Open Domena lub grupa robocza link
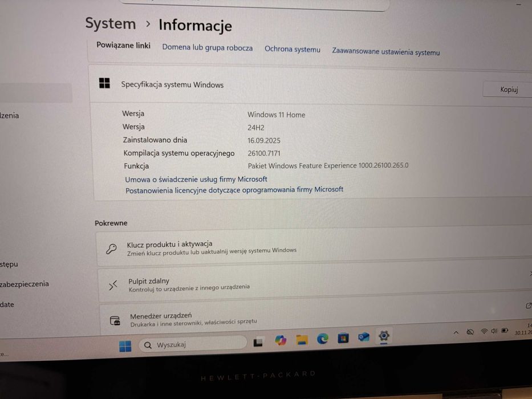The height and width of the screenshot is (399, 532). [208, 47]
